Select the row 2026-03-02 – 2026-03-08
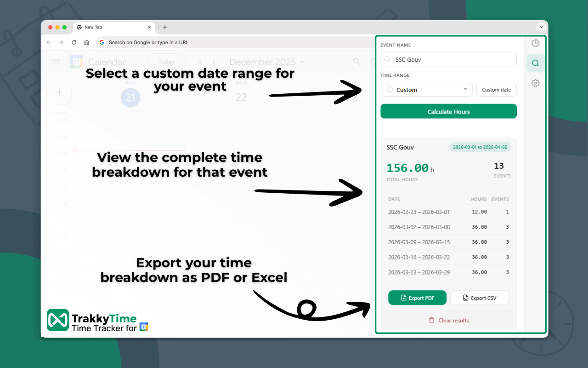 click(x=448, y=227)
